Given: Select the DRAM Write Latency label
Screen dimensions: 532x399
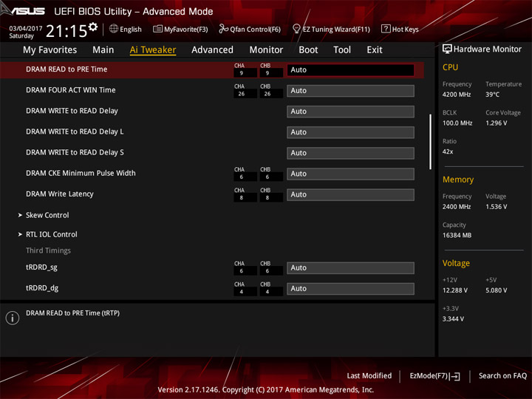Looking at the screenshot, I should [60, 194].
